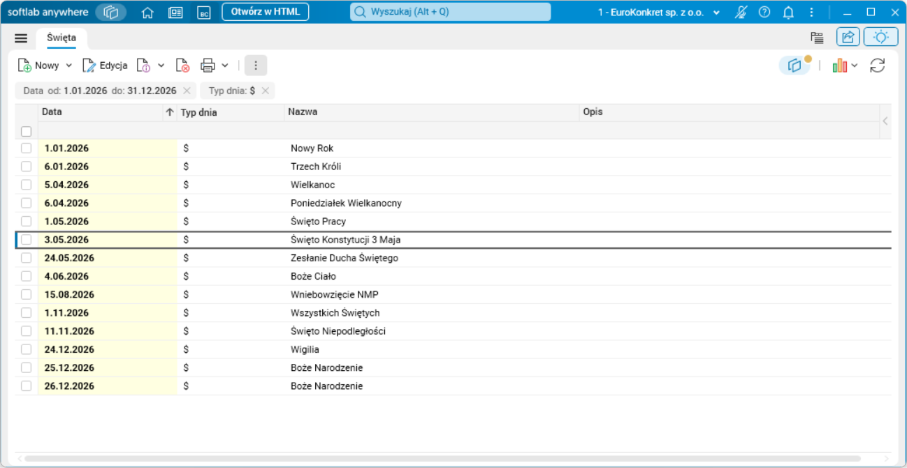Click the softlab anywhere logo text
The image size is (907, 468).
pyautogui.click(x=48, y=12)
